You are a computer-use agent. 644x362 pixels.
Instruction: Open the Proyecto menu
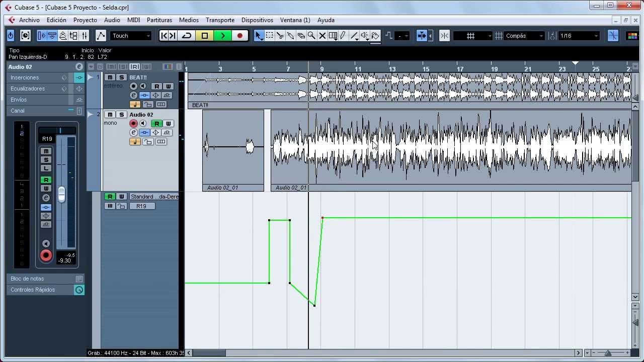[x=85, y=20]
